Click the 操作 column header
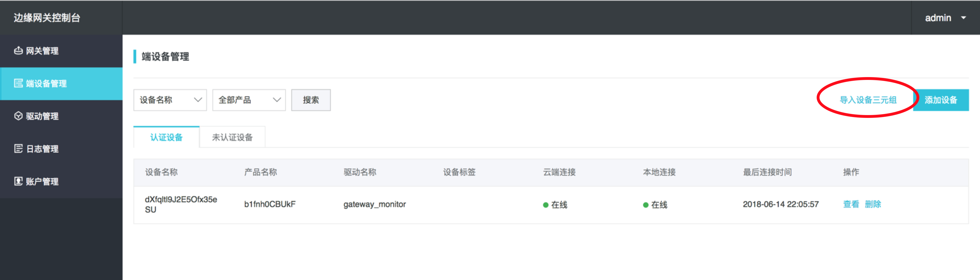Image resolution: width=980 pixels, height=280 pixels. (x=851, y=172)
